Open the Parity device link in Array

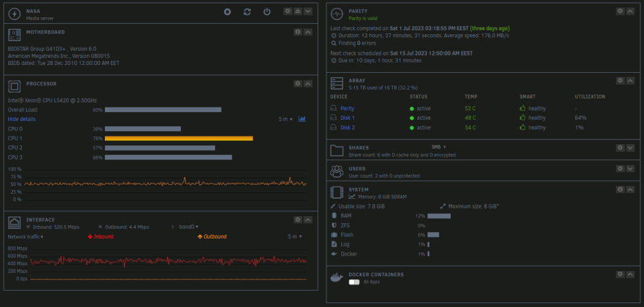pos(347,108)
